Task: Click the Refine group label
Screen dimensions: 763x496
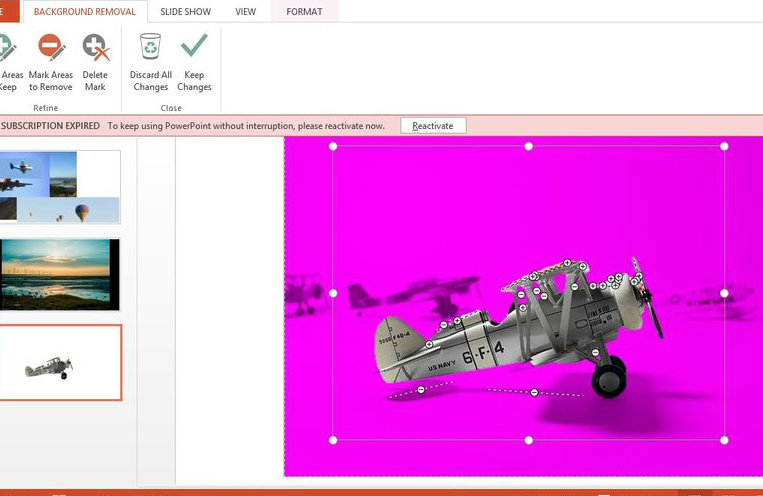Action: click(x=45, y=108)
